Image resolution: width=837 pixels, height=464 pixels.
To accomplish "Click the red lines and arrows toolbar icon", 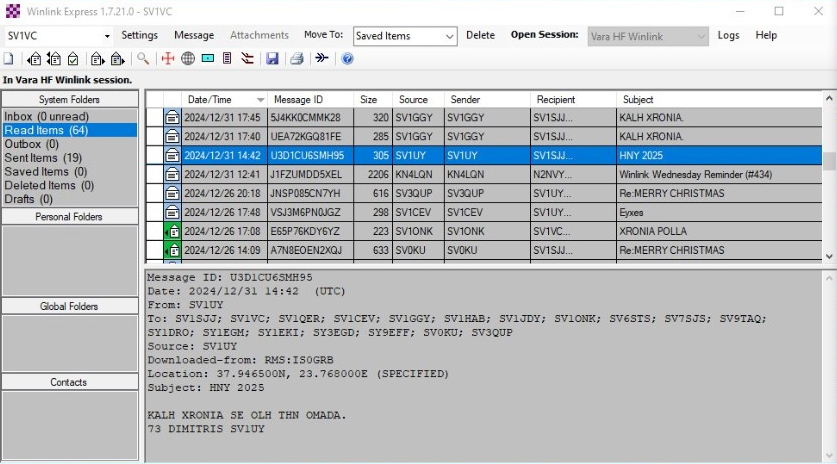I will click(x=247, y=59).
